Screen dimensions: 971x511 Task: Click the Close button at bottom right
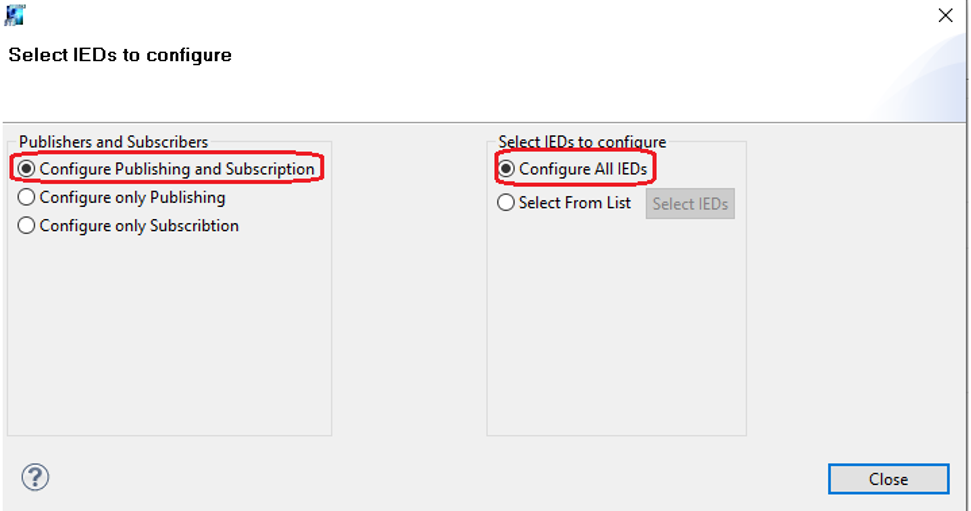tap(888, 479)
